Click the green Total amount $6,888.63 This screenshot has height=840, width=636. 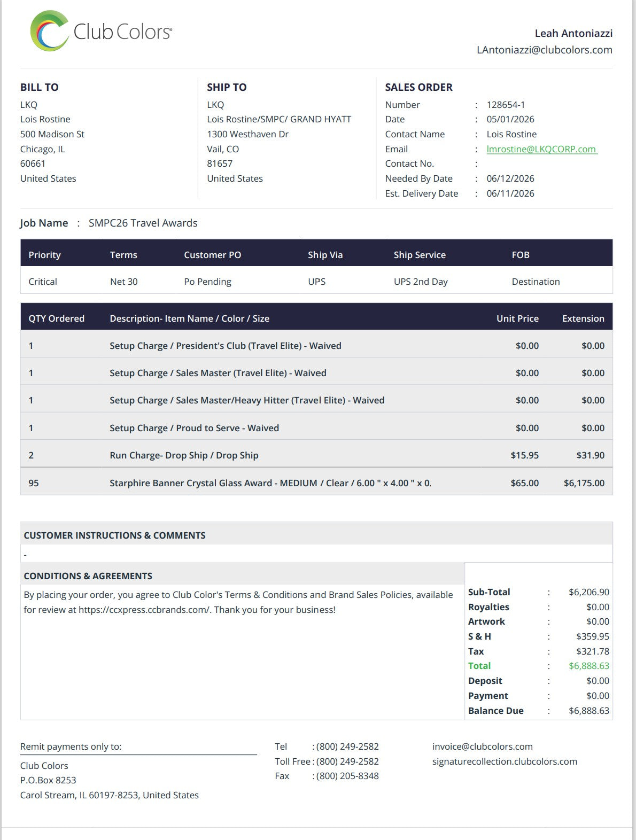pos(589,666)
